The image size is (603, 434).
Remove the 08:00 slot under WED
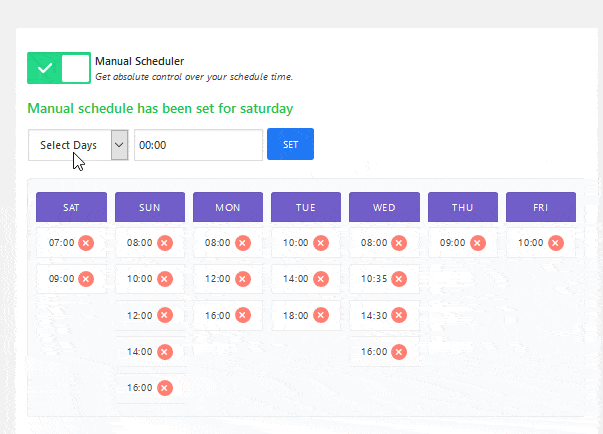point(399,243)
